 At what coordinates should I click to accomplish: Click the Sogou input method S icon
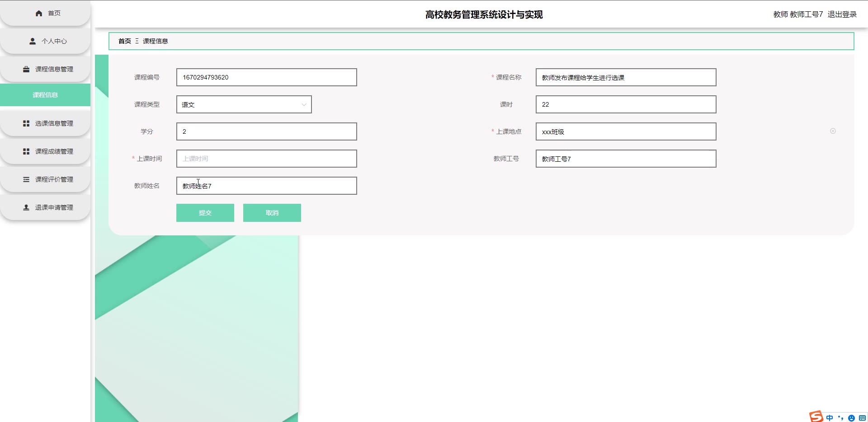pos(816,416)
